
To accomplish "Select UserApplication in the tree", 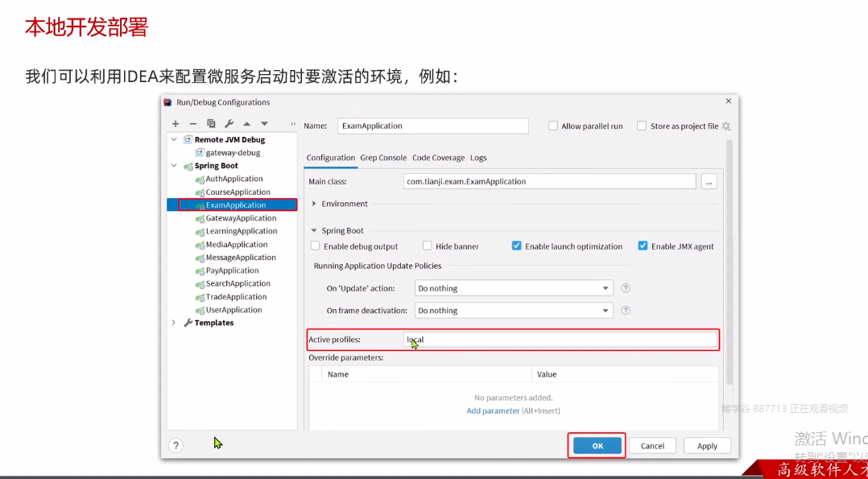I will [x=234, y=310].
